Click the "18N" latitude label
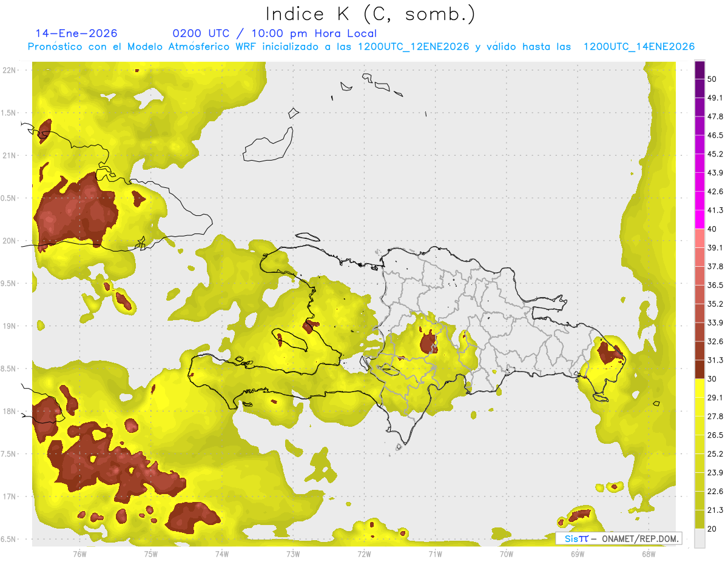This screenshot has height=562, width=728. tap(10, 411)
